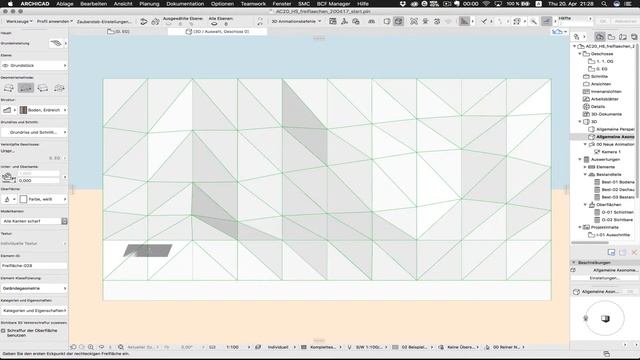Click Einstellungen button in navigator properties
Screen dimensions: 640x360
click(x=604, y=278)
